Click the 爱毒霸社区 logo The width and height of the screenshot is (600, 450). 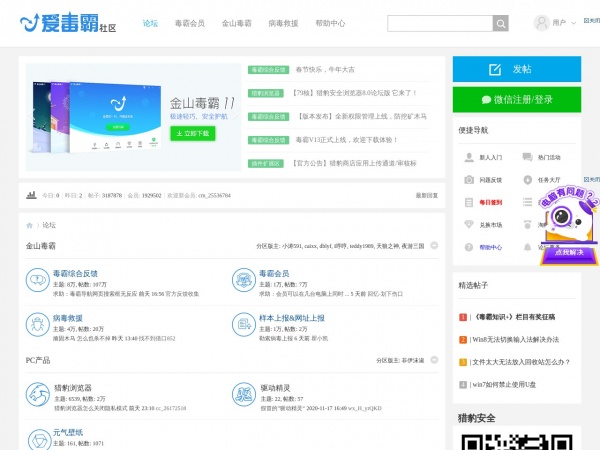(x=68, y=23)
